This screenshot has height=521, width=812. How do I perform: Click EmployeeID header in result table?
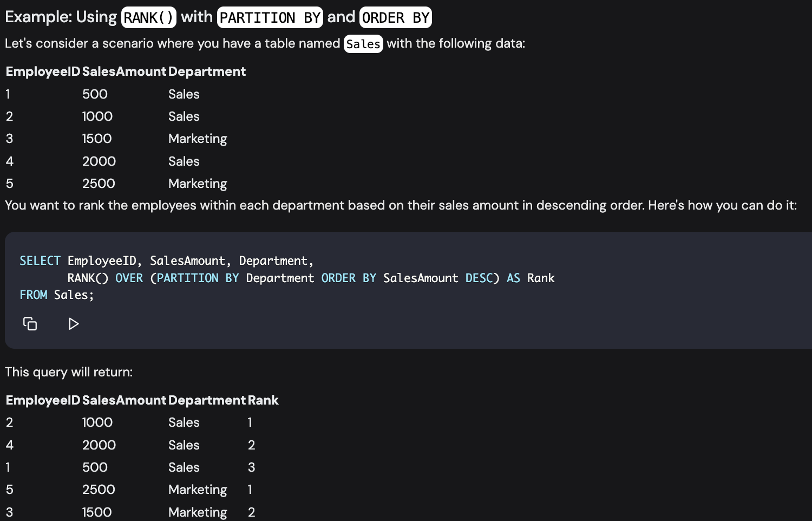click(43, 400)
